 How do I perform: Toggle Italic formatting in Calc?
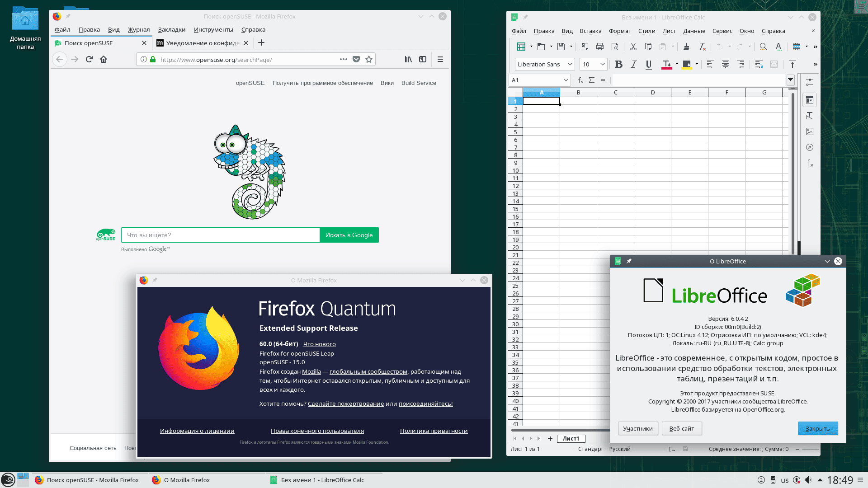tap(633, 64)
